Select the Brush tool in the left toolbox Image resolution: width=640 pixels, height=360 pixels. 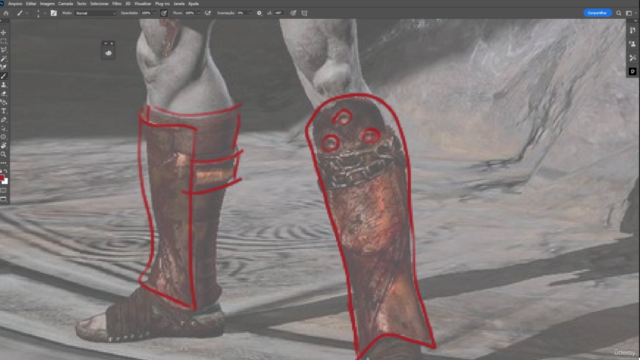click(4, 76)
